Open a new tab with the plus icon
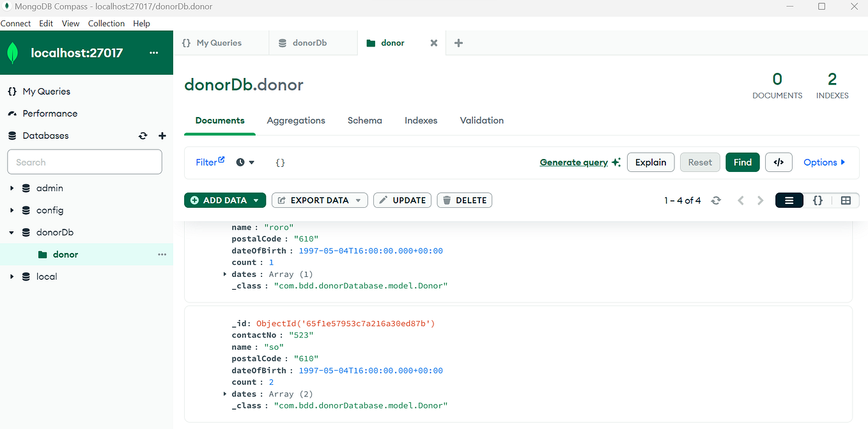 click(458, 42)
